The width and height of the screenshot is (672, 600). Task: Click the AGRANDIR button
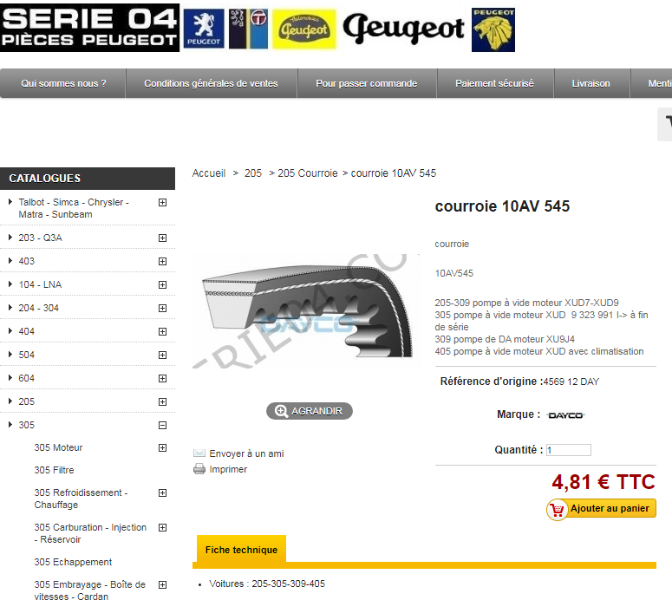click(309, 411)
